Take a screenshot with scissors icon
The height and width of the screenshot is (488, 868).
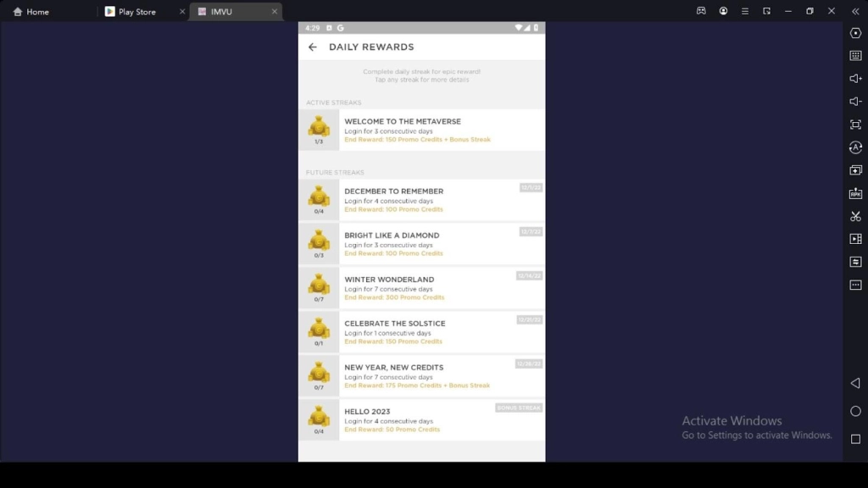point(855,216)
